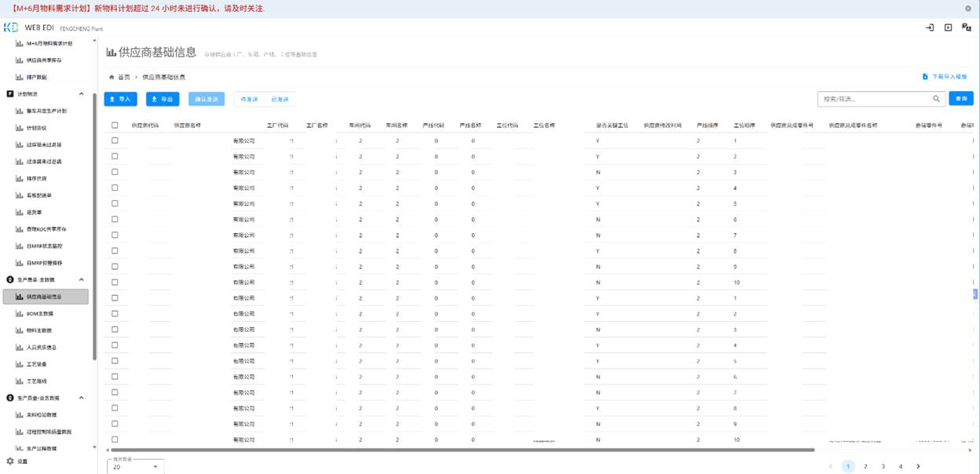Click the previous-page left arrow in pagination

(830, 466)
